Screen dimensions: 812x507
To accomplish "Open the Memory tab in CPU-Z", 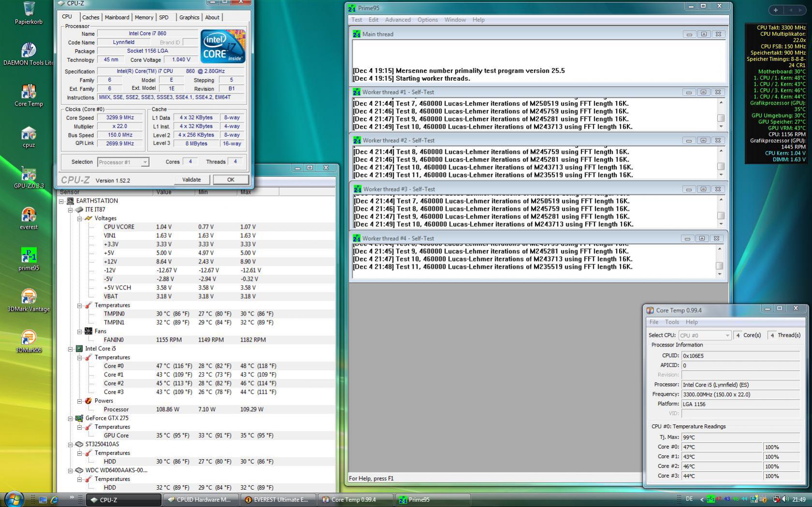I will point(144,17).
